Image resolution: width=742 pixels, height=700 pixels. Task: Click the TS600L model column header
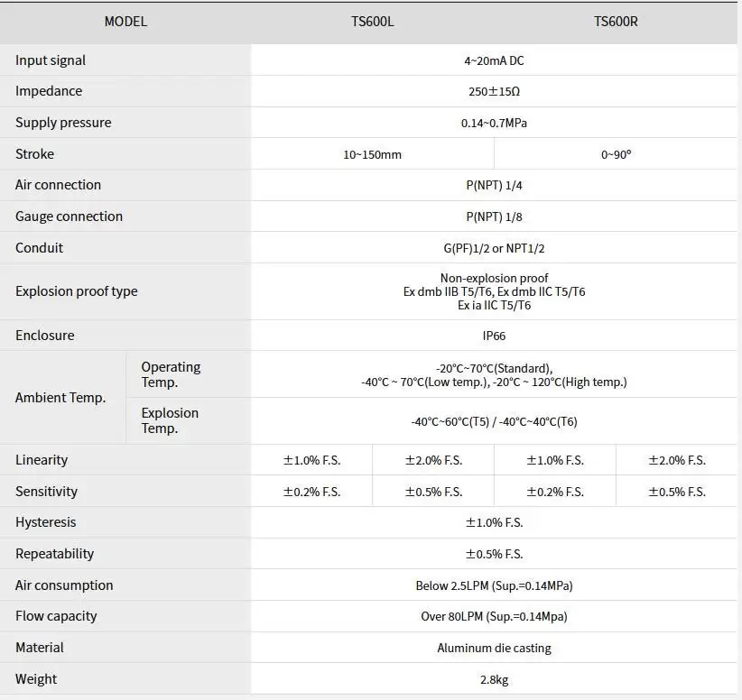point(372,22)
